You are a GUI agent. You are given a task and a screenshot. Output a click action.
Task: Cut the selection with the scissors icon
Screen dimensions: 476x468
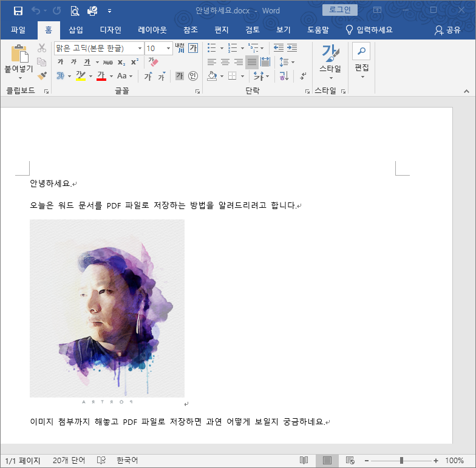(x=42, y=47)
